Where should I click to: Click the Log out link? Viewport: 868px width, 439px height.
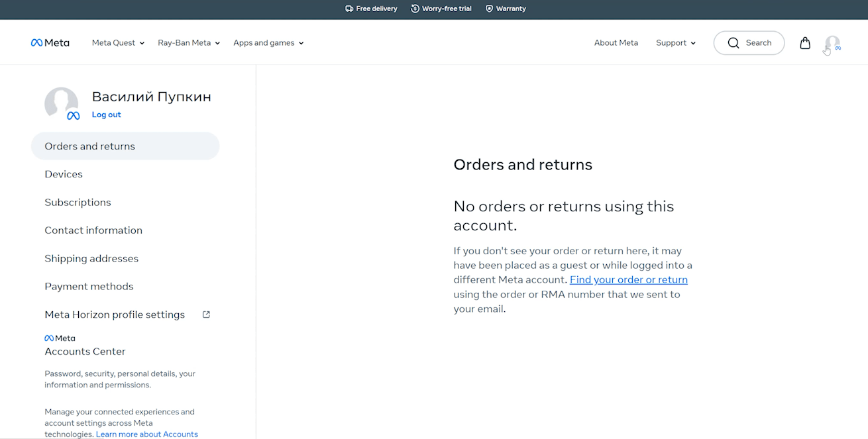point(106,115)
